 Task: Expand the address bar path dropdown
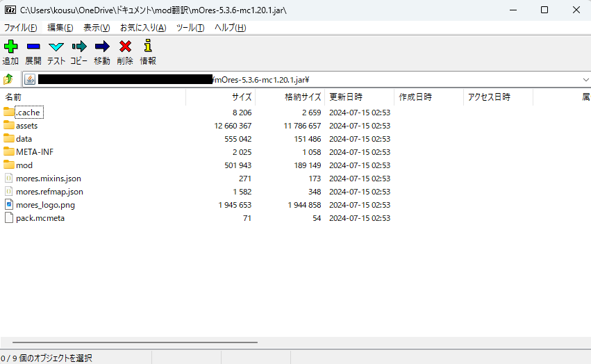[585, 79]
